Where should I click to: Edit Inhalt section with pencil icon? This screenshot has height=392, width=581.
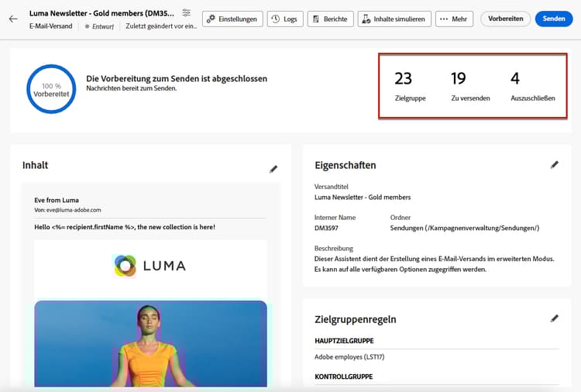[273, 170]
